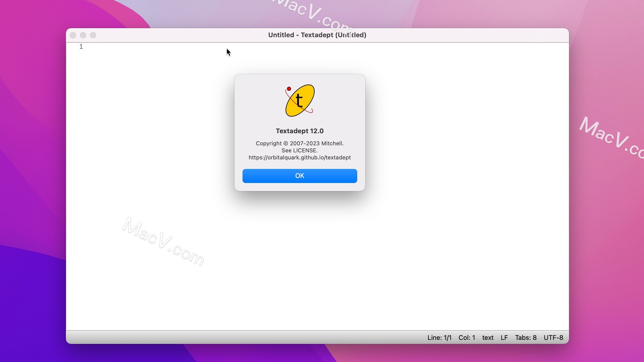Viewport: 644px width, 362px height.
Task: Click the Tabs: 8 indentation status entry
Action: [x=526, y=338]
